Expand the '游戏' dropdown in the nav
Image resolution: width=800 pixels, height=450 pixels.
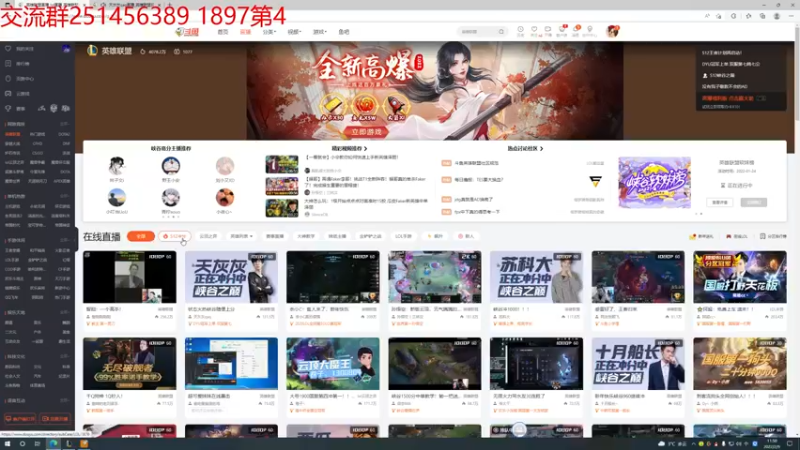click(319, 32)
